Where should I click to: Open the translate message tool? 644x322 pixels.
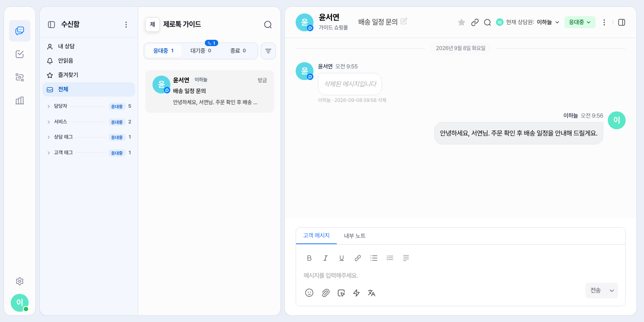pos(372,293)
